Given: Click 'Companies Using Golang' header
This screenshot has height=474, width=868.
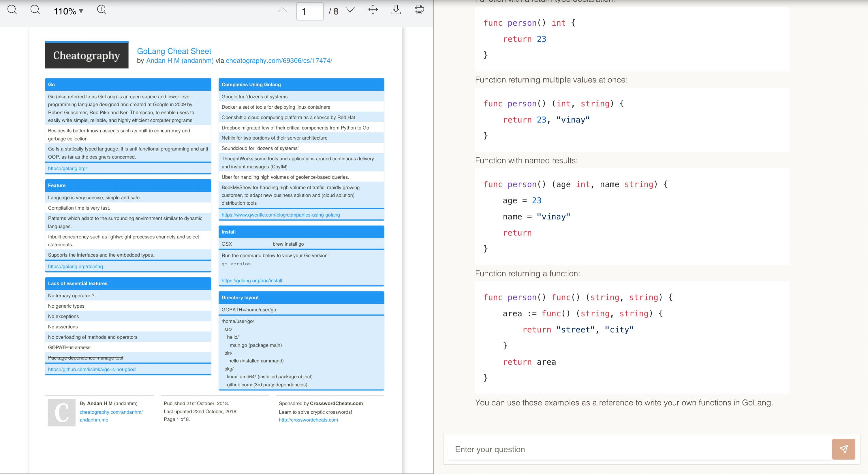Looking at the screenshot, I should 301,84.
